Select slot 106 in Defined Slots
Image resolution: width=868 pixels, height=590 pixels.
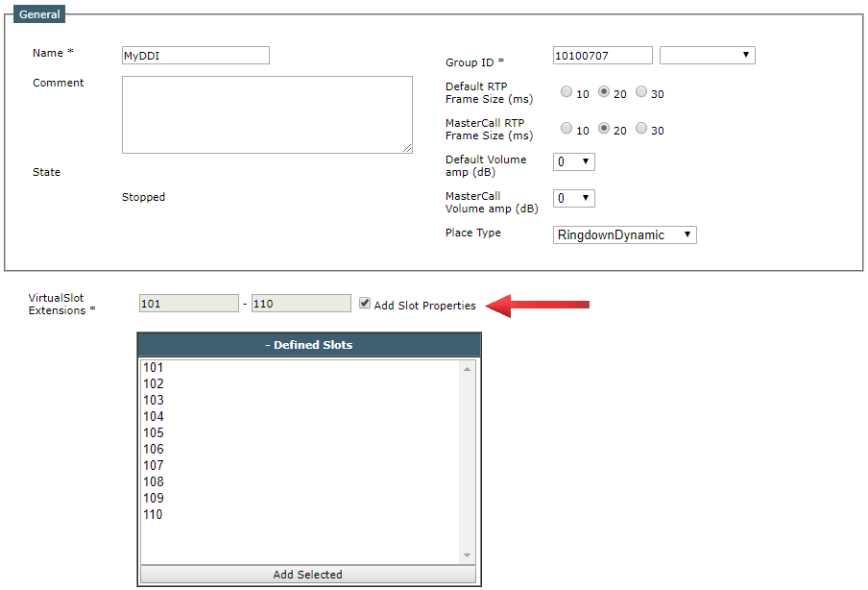coord(301,449)
